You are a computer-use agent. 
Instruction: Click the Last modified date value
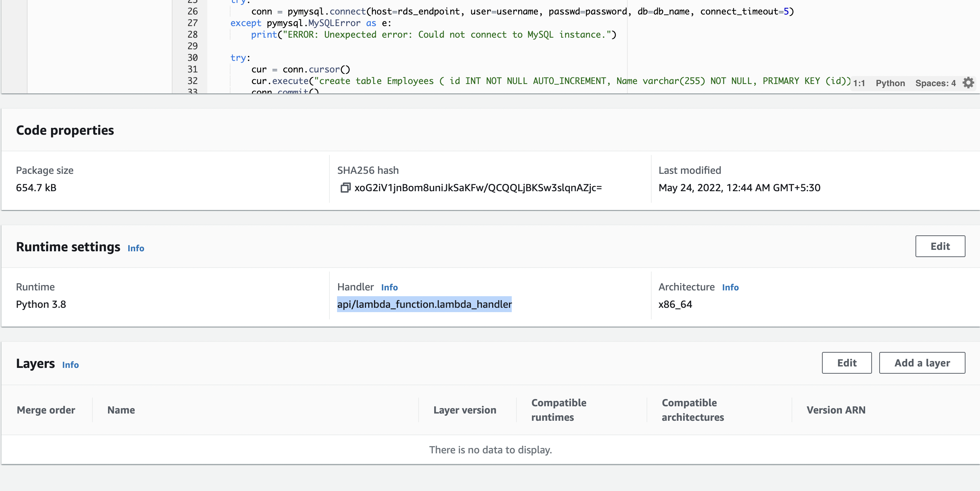739,188
